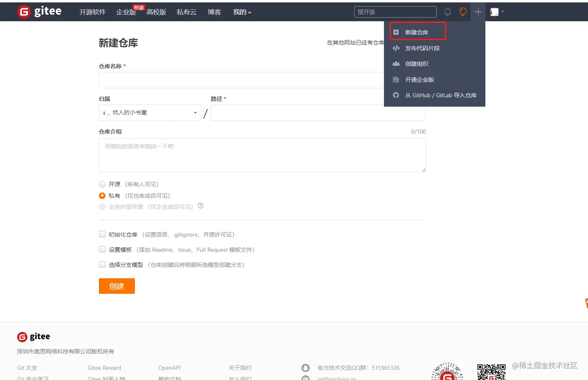Check the 初始化仓库 checkbox
Viewport: 588px width, 380px height.
click(102, 234)
